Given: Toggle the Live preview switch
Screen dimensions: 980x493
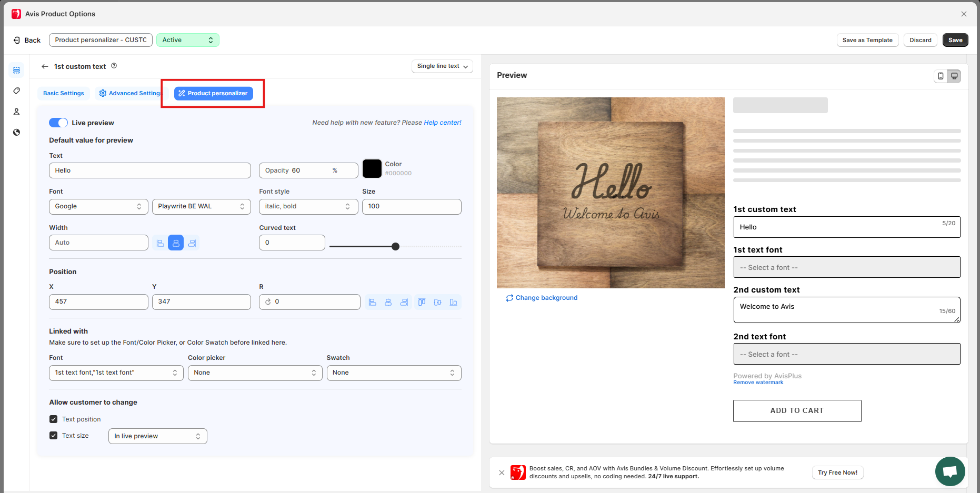Looking at the screenshot, I should pos(58,123).
